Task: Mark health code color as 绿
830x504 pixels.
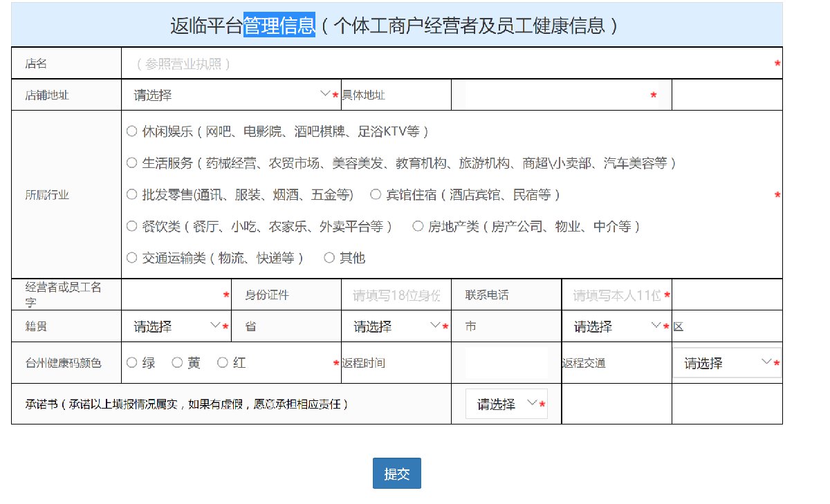Action: (x=132, y=362)
